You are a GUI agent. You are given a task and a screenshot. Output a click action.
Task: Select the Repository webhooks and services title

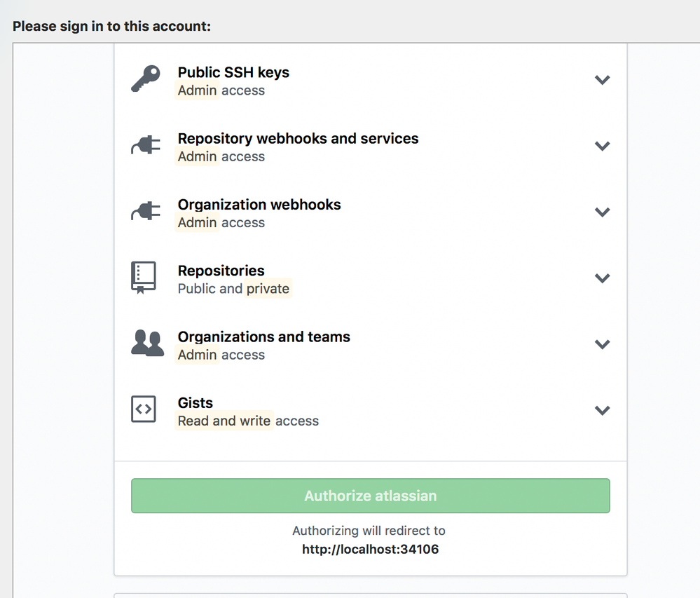[298, 138]
